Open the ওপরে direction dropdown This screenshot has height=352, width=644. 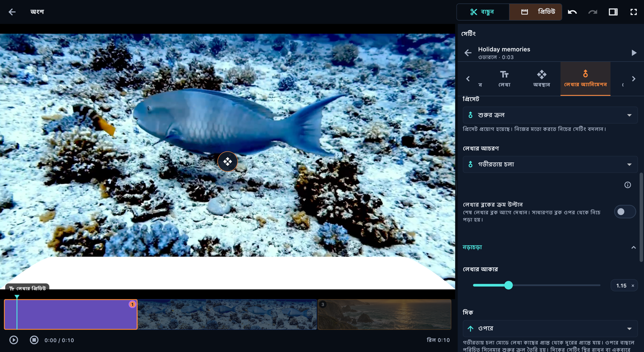click(x=550, y=329)
